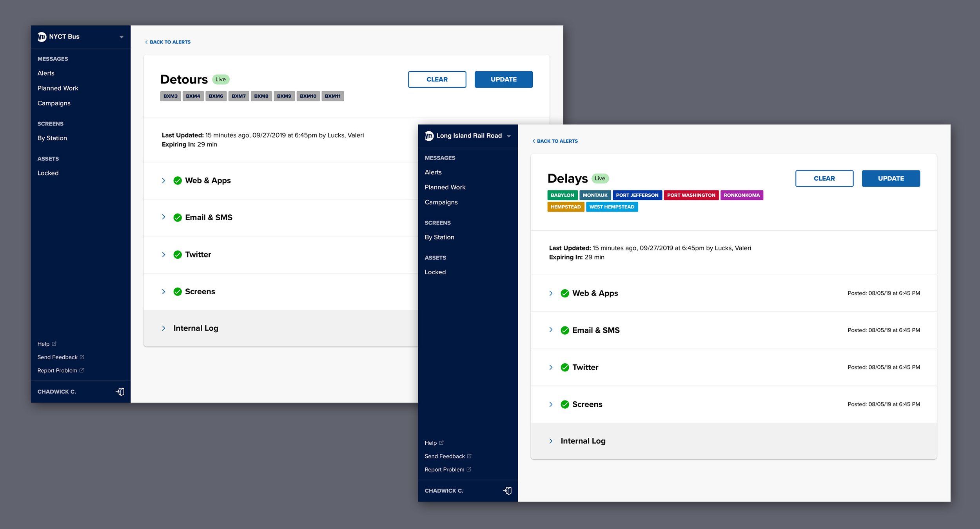Open Planned Work in NYCT Bus sidebar
This screenshot has width=980, height=529.
(58, 88)
